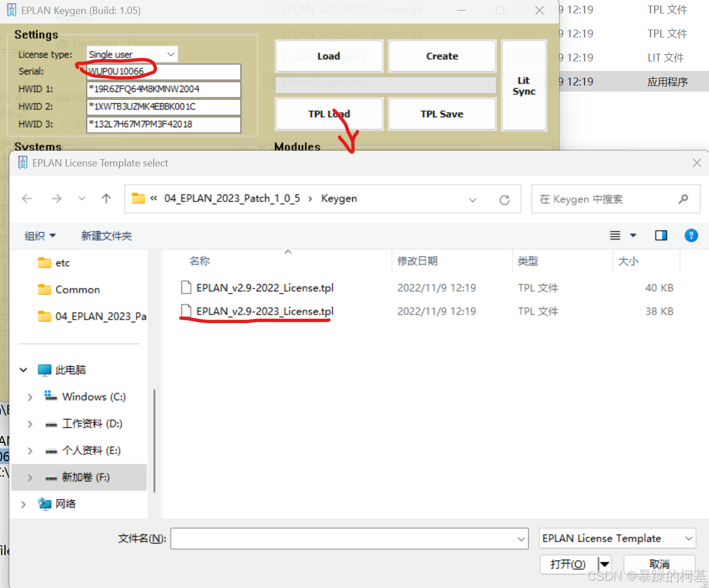Click TPL Save button in Keygen

tap(442, 114)
